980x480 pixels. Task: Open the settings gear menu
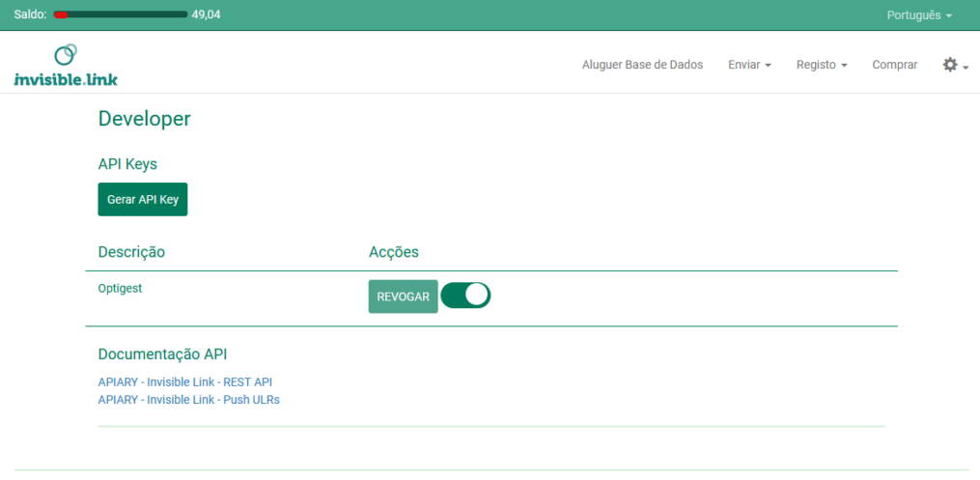953,65
